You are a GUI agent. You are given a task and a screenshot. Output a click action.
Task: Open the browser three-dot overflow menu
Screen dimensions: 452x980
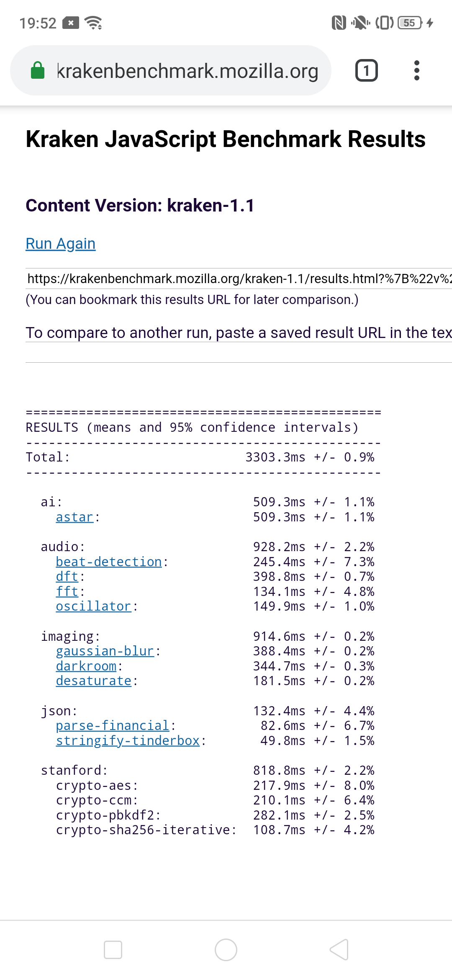[416, 70]
